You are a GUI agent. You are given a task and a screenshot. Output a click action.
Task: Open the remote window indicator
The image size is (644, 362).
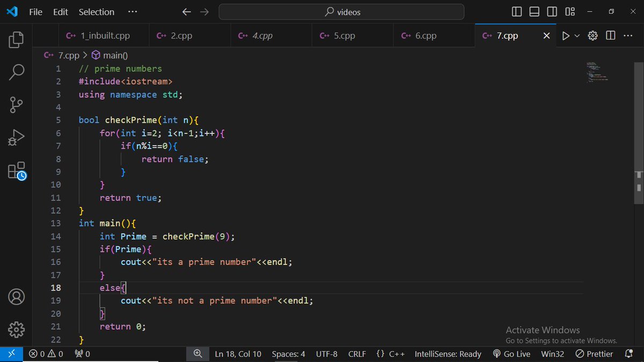pyautogui.click(x=12, y=354)
